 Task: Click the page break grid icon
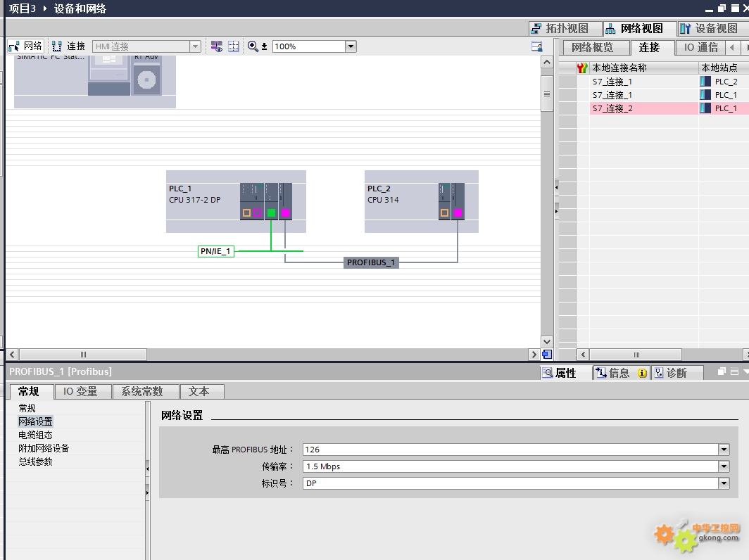[x=233, y=46]
